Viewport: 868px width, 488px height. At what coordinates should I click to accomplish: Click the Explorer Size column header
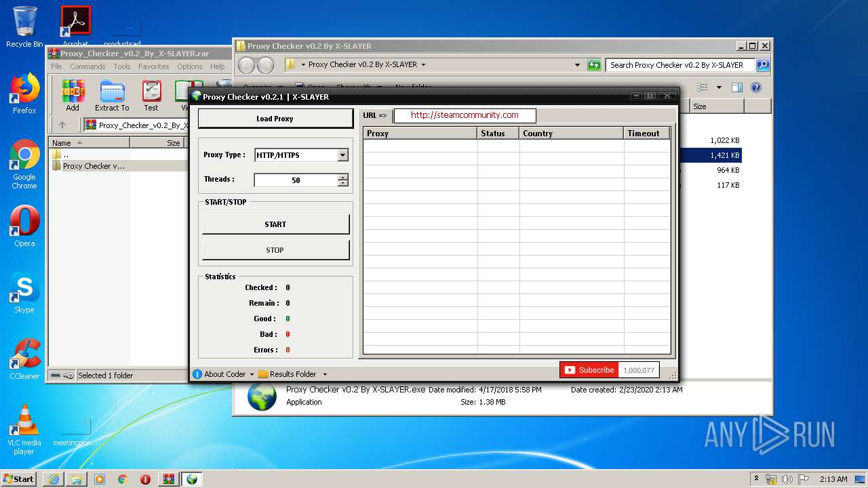click(x=717, y=106)
